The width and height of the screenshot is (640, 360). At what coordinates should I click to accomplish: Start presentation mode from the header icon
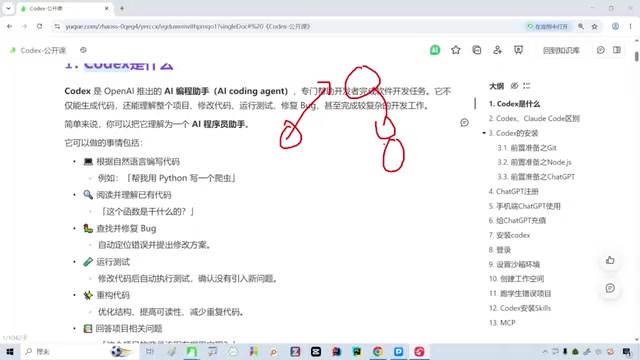pos(518,50)
